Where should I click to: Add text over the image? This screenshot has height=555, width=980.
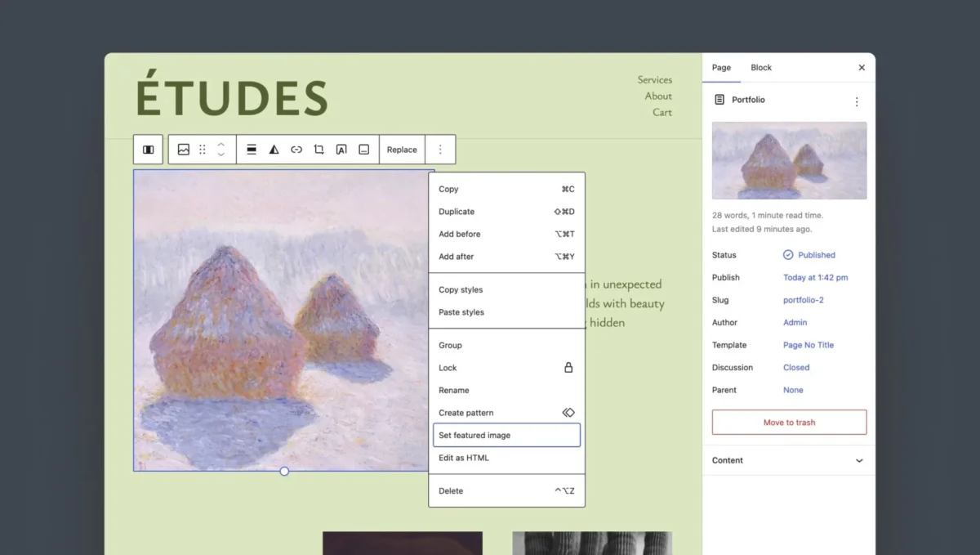341,150
